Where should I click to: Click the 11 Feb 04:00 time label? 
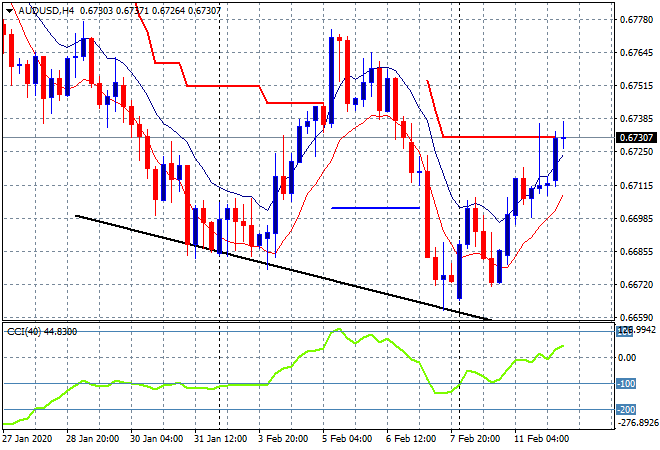pyautogui.click(x=541, y=439)
